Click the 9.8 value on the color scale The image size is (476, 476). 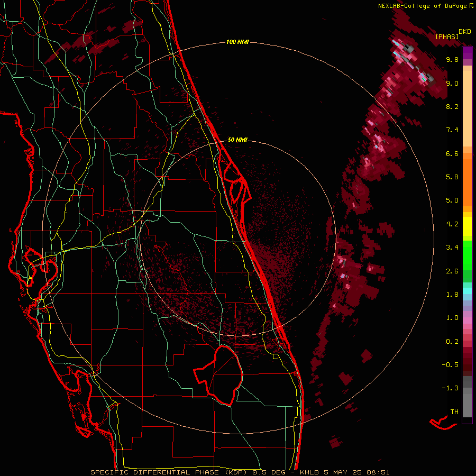tap(452, 59)
